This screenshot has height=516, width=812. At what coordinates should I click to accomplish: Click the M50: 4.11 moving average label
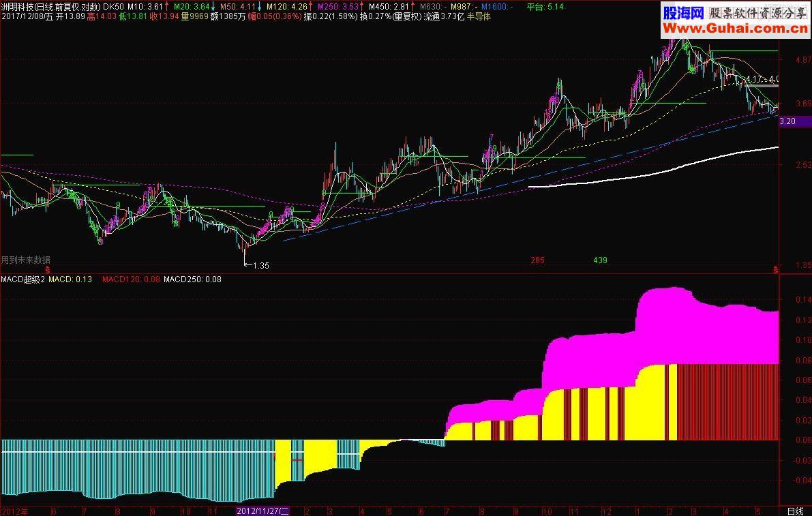(238, 7)
